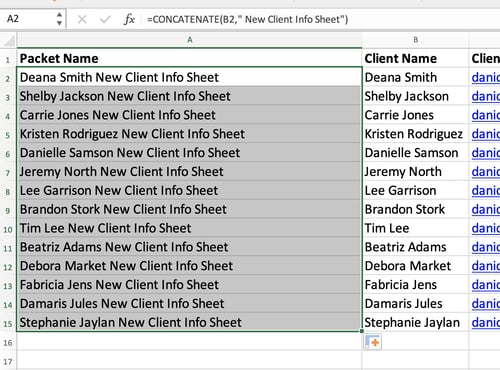The height and width of the screenshot is (370, 500).
Task: Select row 3 header
Action: pos(8,97)
